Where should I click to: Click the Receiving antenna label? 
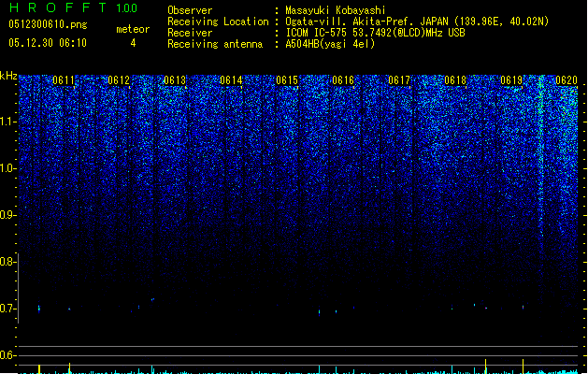[x=215, y=44]
